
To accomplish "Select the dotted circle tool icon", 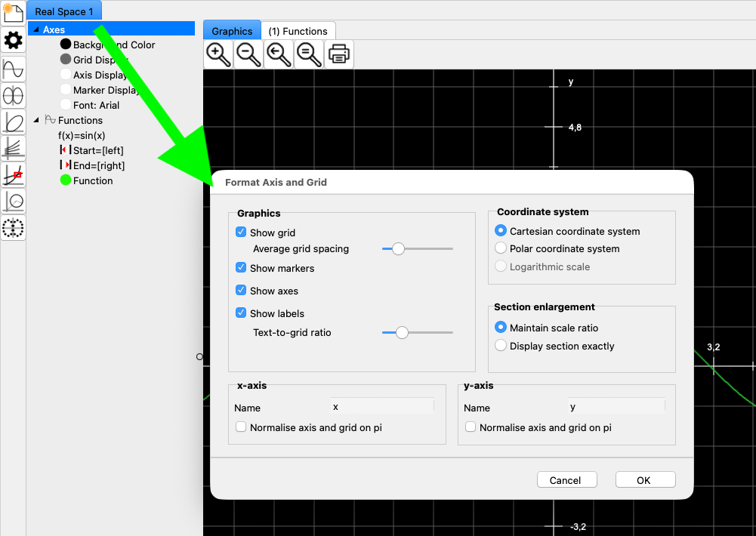I will pyautogui.click(x=14, y=227).
